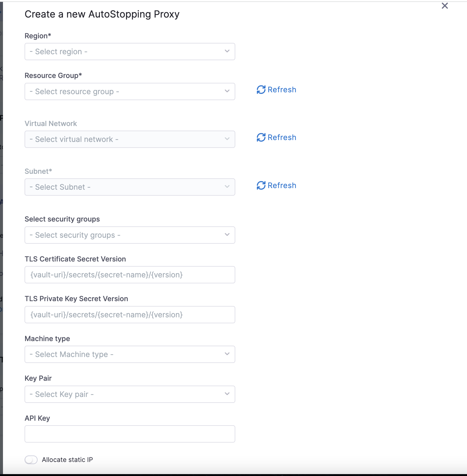Viewport: 467px width, 476px height.
Task: Open the Select Key pair combo box
Action: pyautogui.click(x=130, y=394)
